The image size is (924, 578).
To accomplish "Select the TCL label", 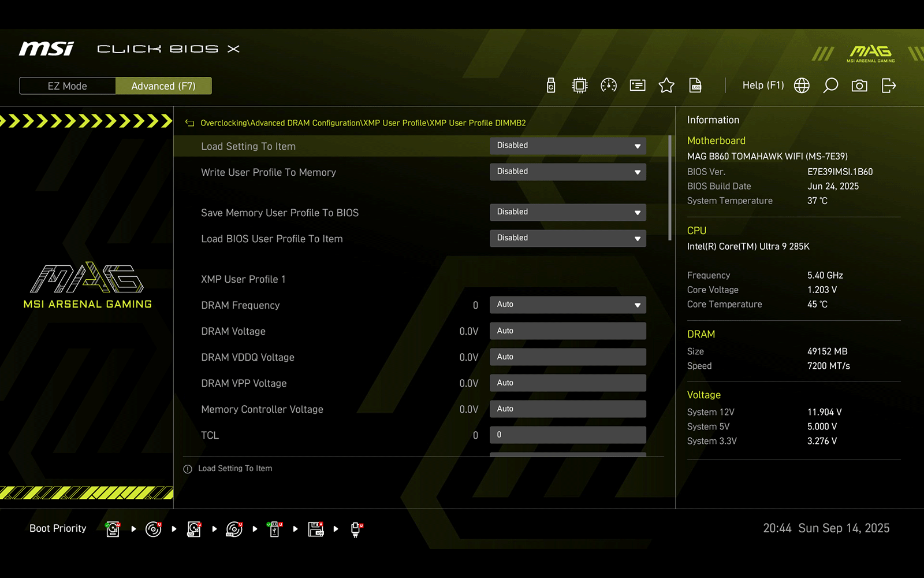I will click(210, 436).
